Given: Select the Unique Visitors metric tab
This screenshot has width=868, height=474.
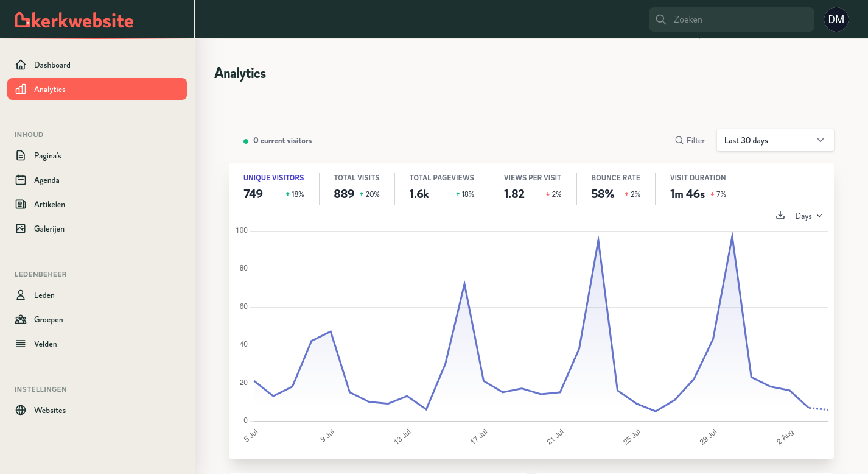Looking at the screenshot, I should click(273, 178).
